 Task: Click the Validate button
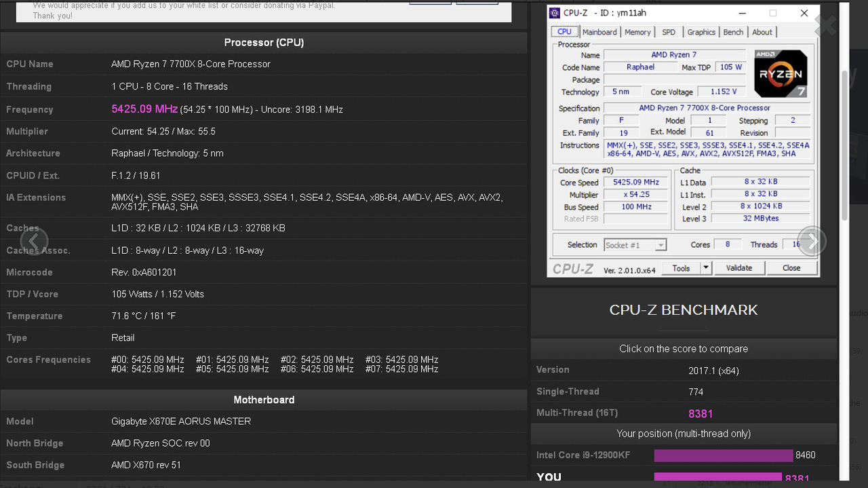pyautogui.click(x=739, y=268)
